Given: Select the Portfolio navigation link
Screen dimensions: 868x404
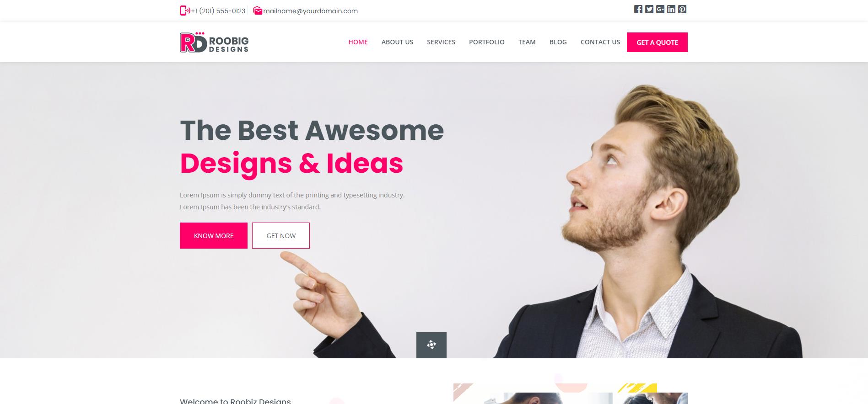Looking at the screenshot, I should pos(487,42).
